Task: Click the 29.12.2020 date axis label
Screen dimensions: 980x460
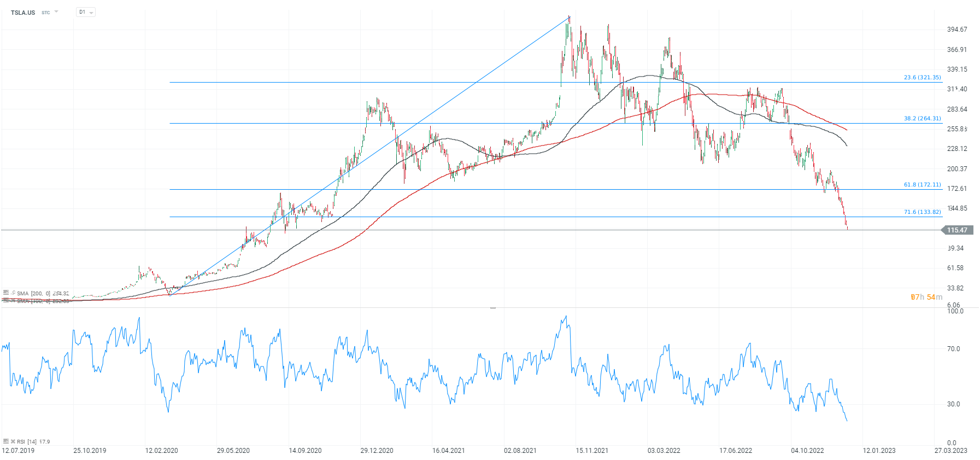Action: pyautogui.click(x=377, y=451)
